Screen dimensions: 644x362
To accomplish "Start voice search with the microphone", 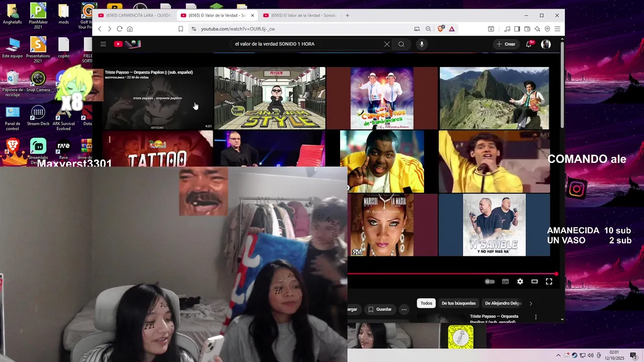I will pos(422,44).
